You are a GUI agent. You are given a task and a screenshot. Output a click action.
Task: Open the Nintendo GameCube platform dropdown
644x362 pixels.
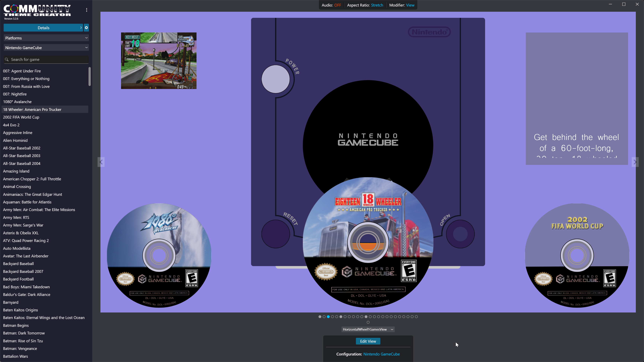click(x=46, y=48)
